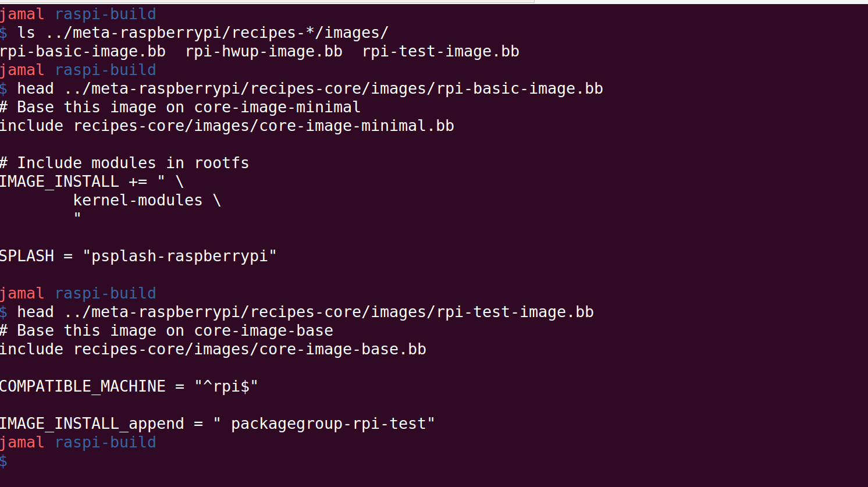Click the rpi-basic-image.bb filename in ls output
The height and width of the screenshot is (487, 868).
click(x=83, y=51)
